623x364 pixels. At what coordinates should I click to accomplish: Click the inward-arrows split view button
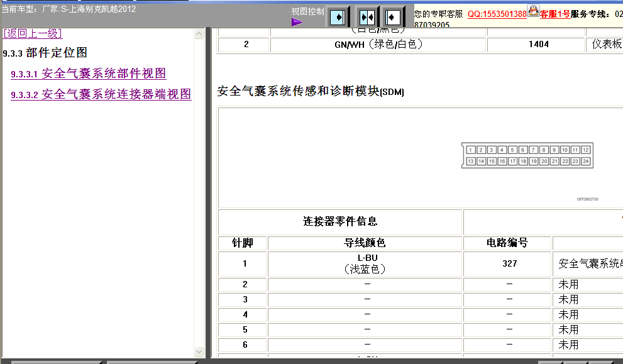tap(367, 16)
